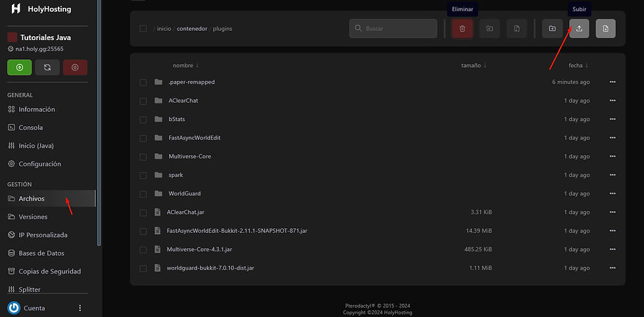Screen dimensions: 644x317
Task: Open options menu for worldguard-bukkit jar
Action: coord(612,268)
